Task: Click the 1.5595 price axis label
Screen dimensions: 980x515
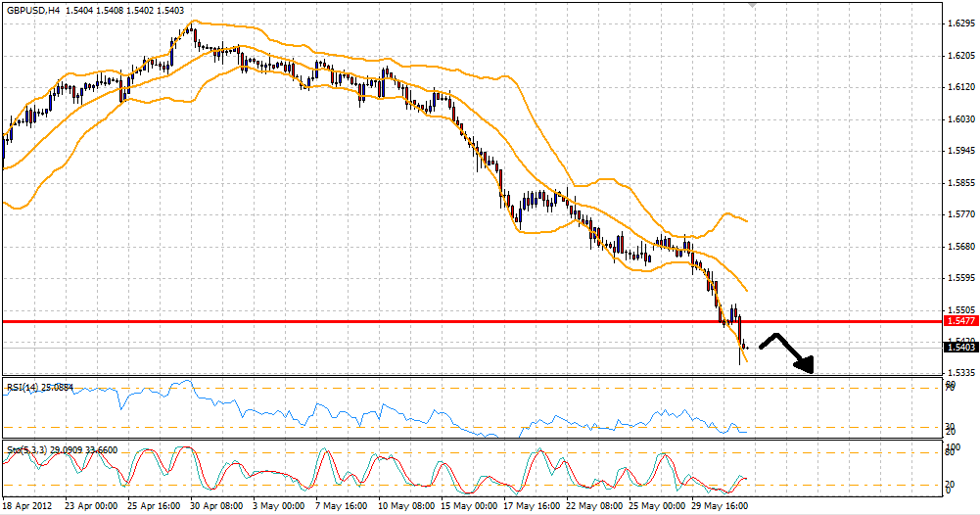Action: [x=961, y=278]
